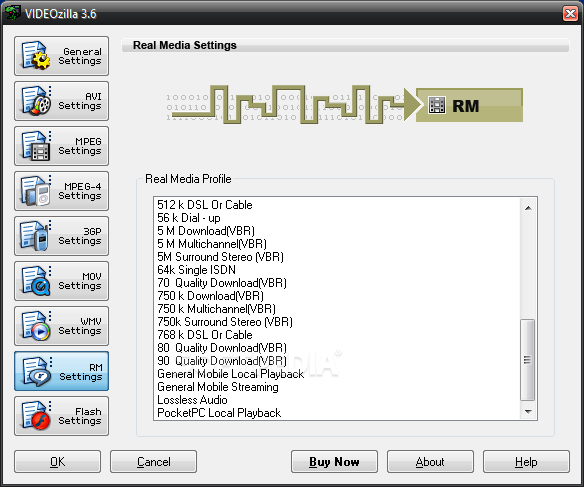Open 3GP Settings mobile phone icon

pos(35,236)
